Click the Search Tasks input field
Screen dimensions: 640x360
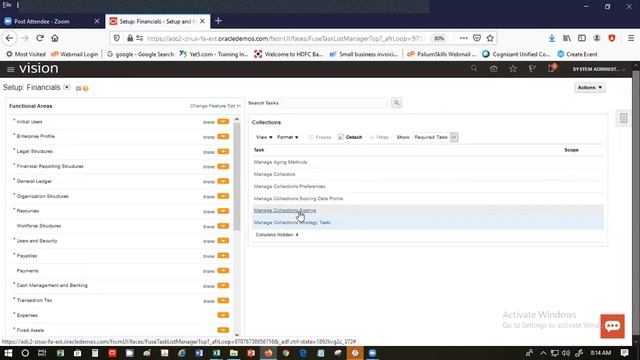click(x=335, y=103)
